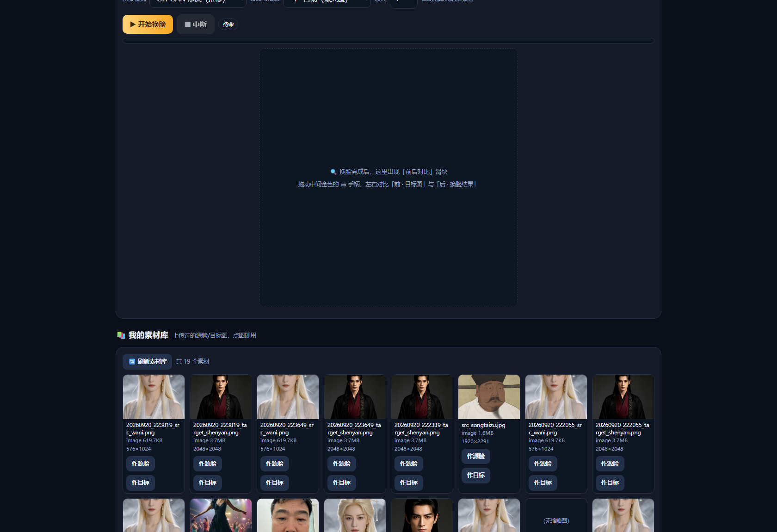Set 20260920_222055_src_wani.png as source face
This screenshot has width=777, height=532.
click(543, 464)
